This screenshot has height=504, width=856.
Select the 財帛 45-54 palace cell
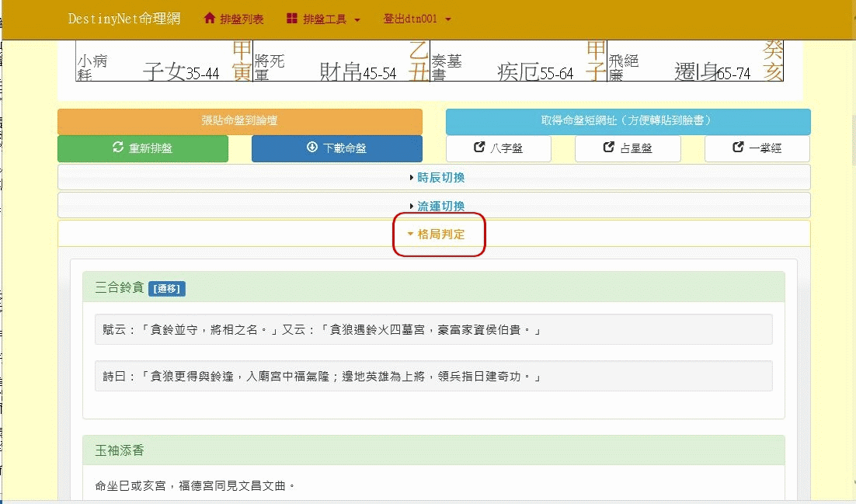click(x=341, y=62)
